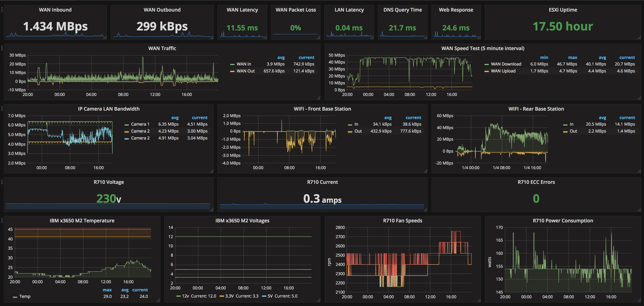Screen dimensions: 644x306
Task: Toggle the WAN In series in legend
Action: point(244,64)
